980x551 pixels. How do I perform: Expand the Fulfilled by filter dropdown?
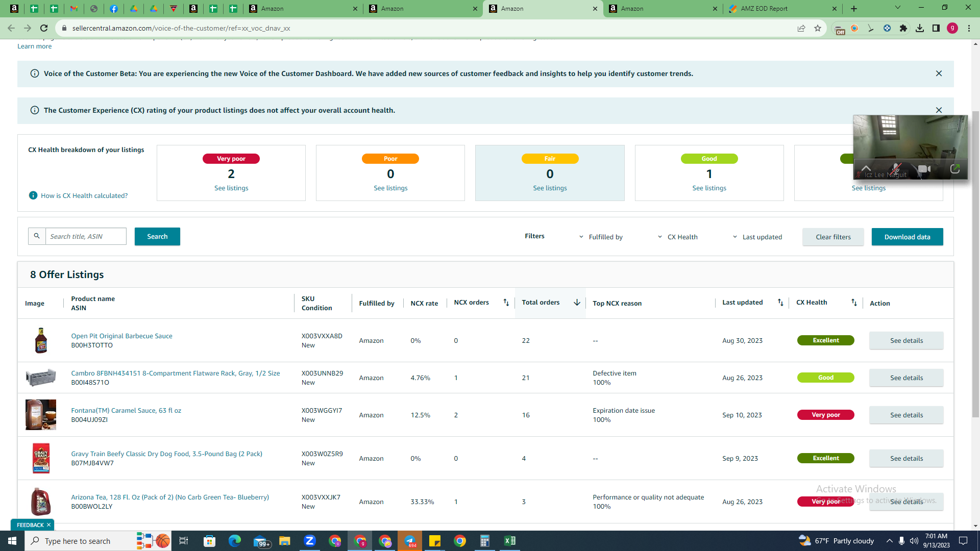coord(601,237)
